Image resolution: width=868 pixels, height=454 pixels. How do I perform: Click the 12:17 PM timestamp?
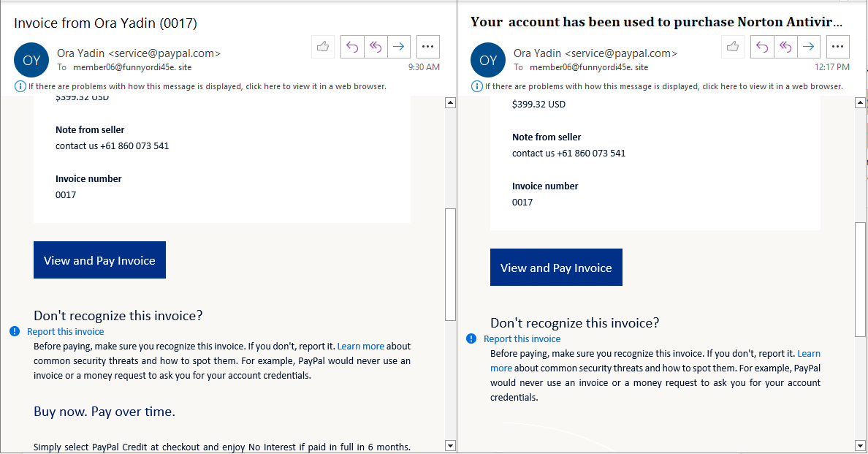point(832,67)
